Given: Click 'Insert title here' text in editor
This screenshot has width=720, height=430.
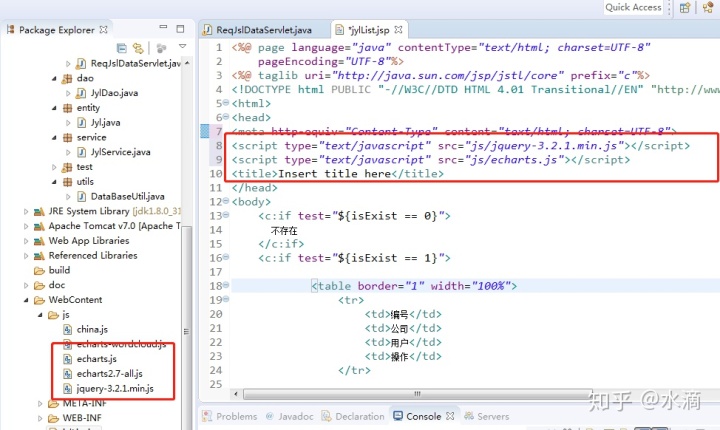Looking at the screenshot, I should pyautogui.click(x=334, y=174).
